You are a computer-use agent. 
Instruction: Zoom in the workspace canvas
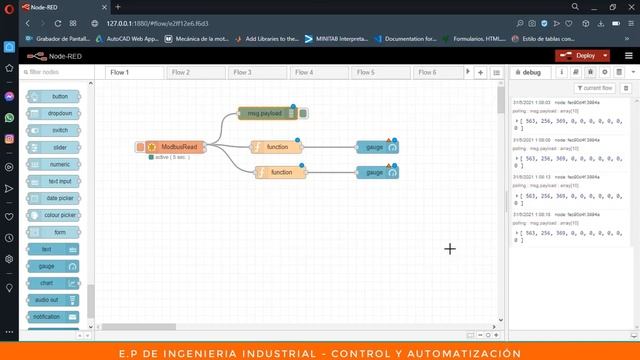point(496,335)
